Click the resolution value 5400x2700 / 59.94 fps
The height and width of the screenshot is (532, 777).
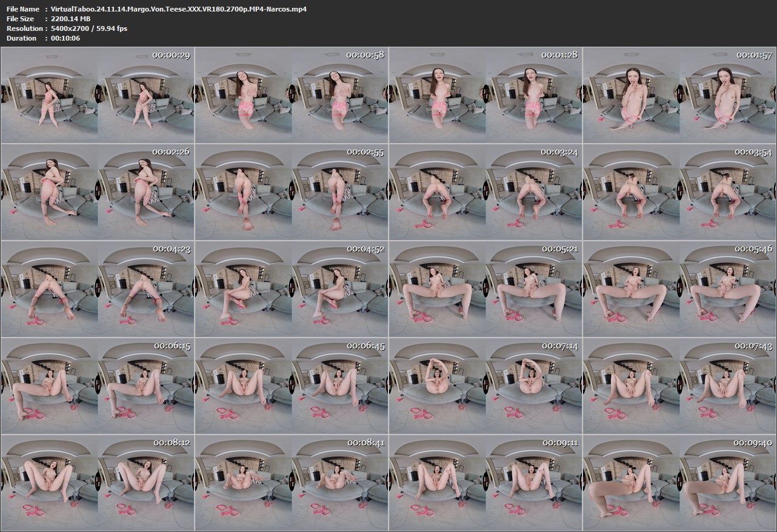[x=90, y=28]
